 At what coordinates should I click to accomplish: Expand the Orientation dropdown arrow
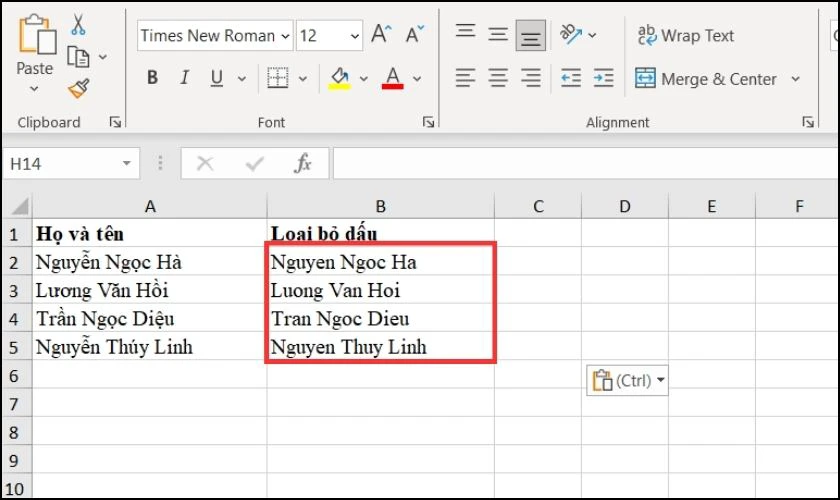pyautogui.click(x=592, y=35)
